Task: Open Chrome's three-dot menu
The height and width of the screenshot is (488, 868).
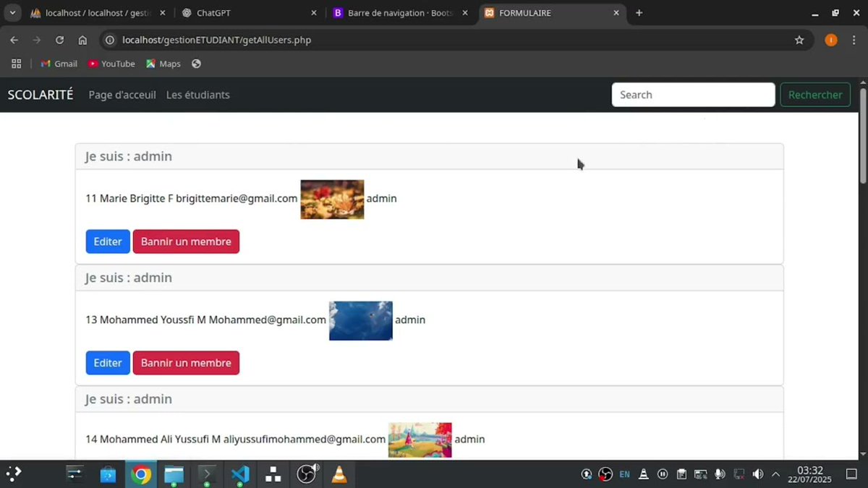Action: coord(854,40)
